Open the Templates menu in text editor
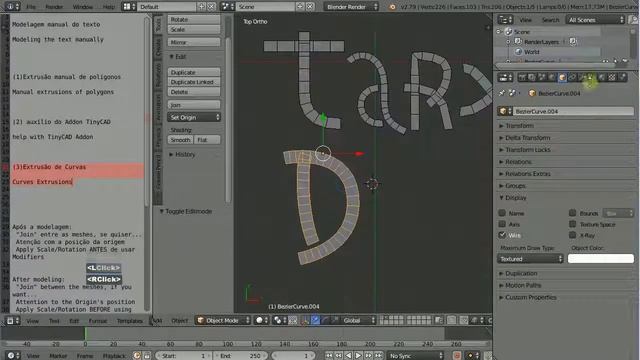Image resolution: width=640 pixels, height=360 pixels. 130,321
